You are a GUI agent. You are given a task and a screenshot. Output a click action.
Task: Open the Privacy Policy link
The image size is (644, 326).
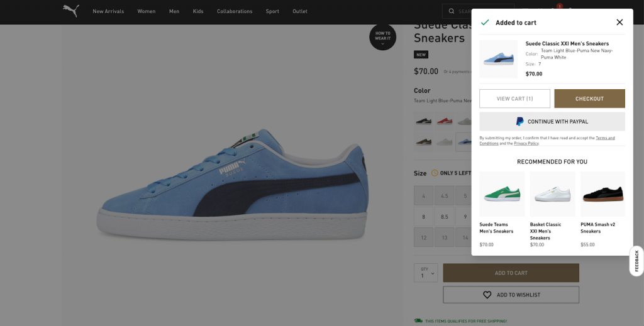tap(526, 143)
